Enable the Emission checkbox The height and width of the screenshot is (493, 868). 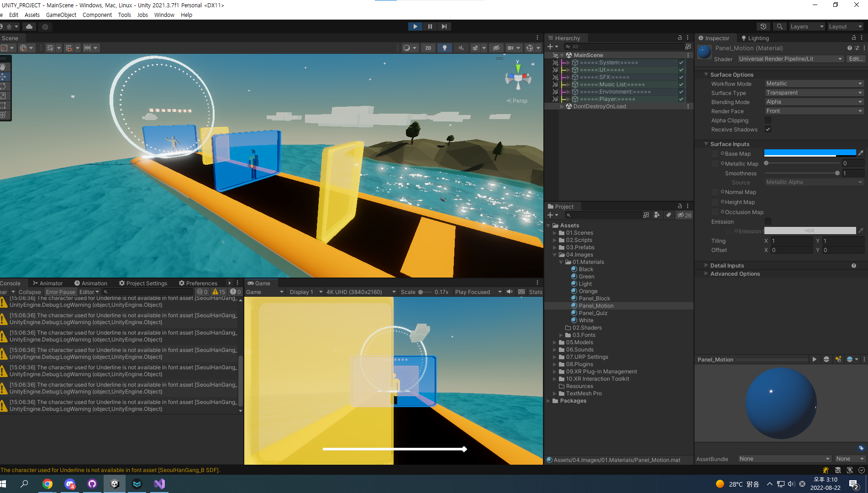[768, 221]
